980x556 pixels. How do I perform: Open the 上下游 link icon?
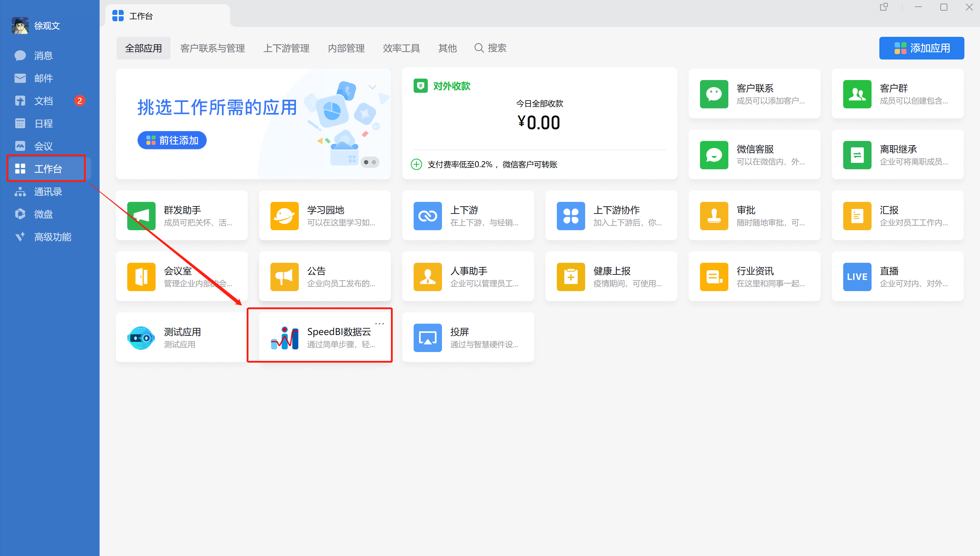tap(427, 216)
